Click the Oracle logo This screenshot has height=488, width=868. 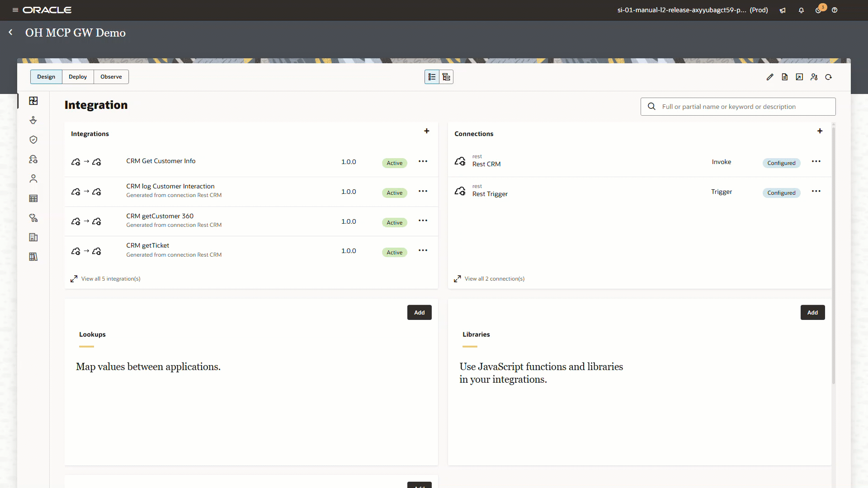(x=47, y=10)
